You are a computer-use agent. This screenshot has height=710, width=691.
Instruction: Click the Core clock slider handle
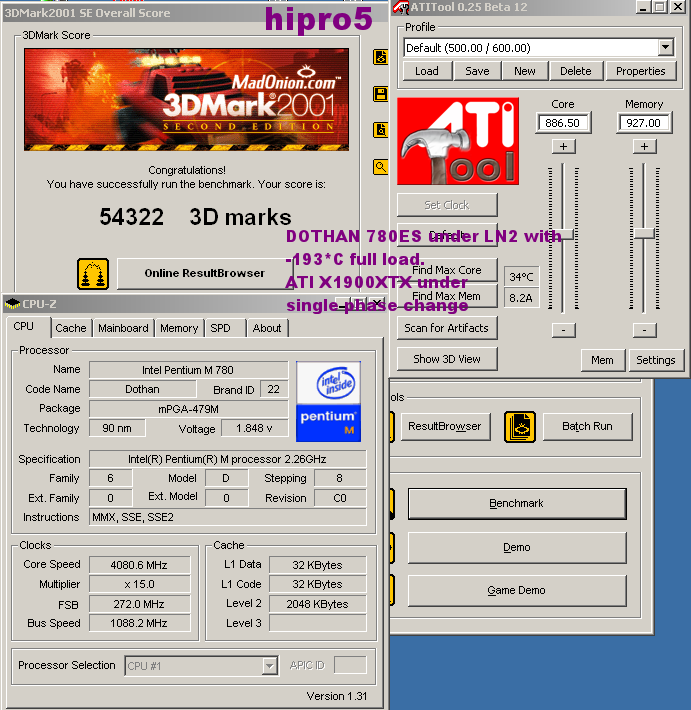point(564,235)
